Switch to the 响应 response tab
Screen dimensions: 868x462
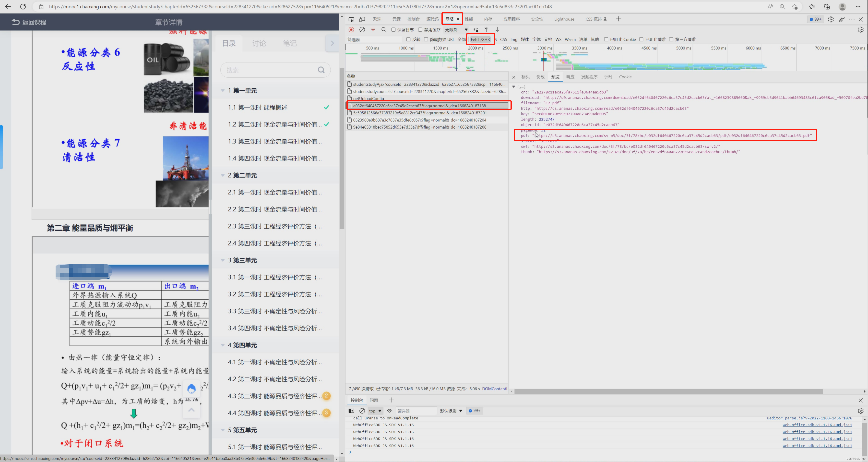tap(570, 77)
